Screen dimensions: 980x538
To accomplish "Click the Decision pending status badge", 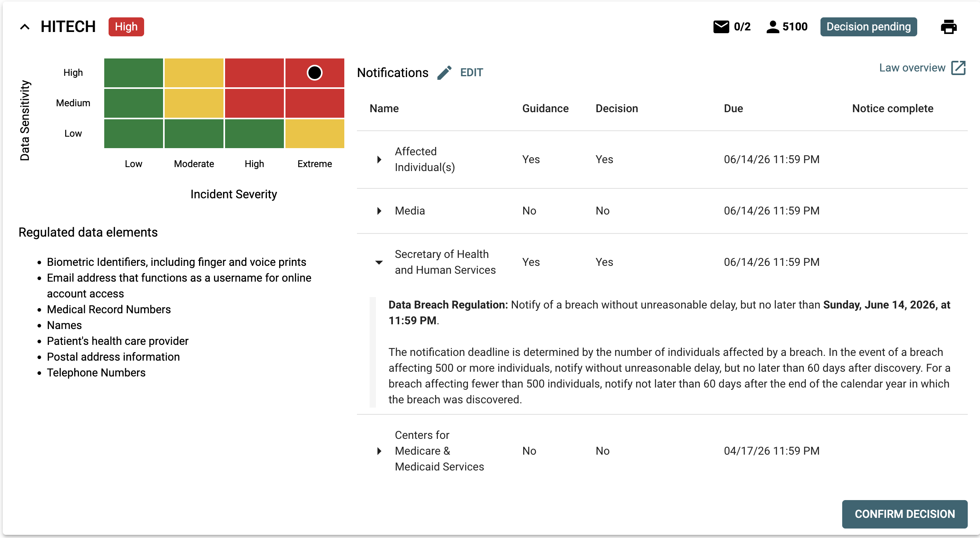I will (868, 27).
